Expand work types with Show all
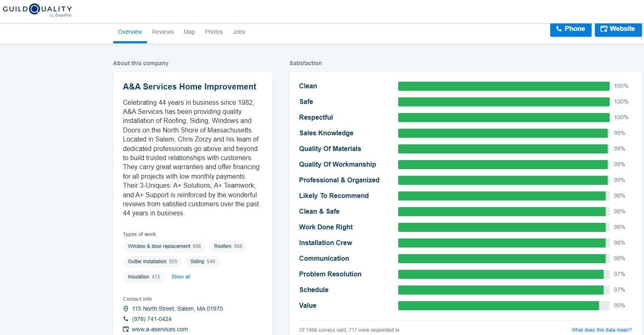644x335 pixels. pos(181,277)
